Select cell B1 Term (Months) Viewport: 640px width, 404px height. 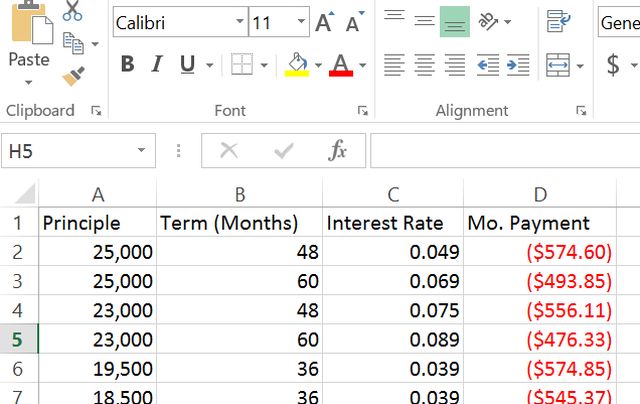tap(240, 223)
